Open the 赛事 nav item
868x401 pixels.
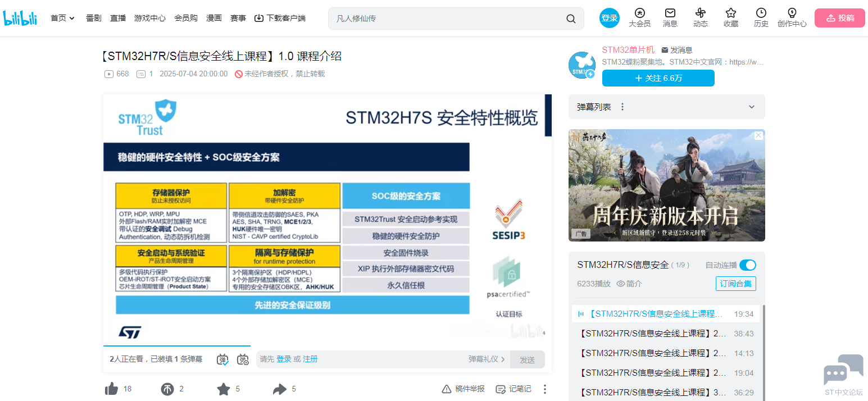point(238,18)
